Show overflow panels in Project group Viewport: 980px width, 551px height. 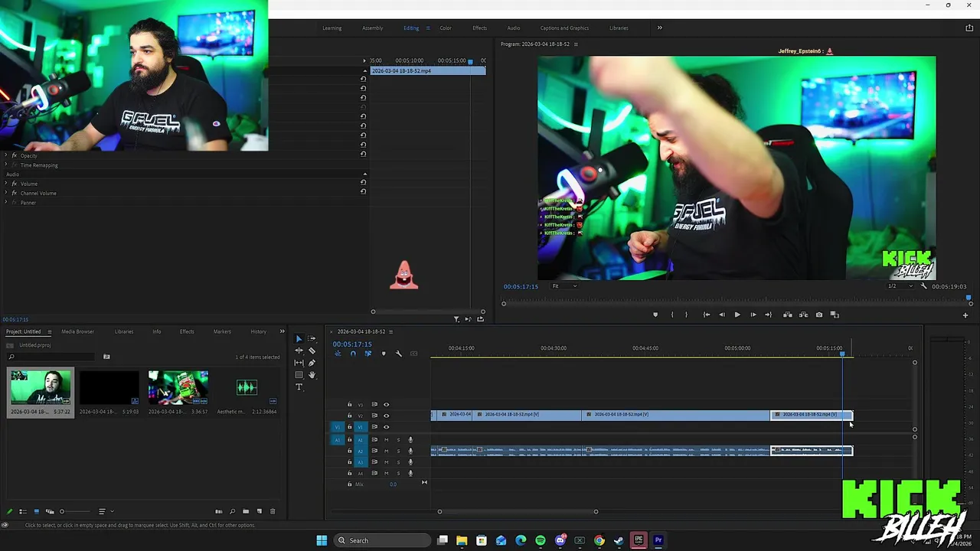click(x=283, y=331)
